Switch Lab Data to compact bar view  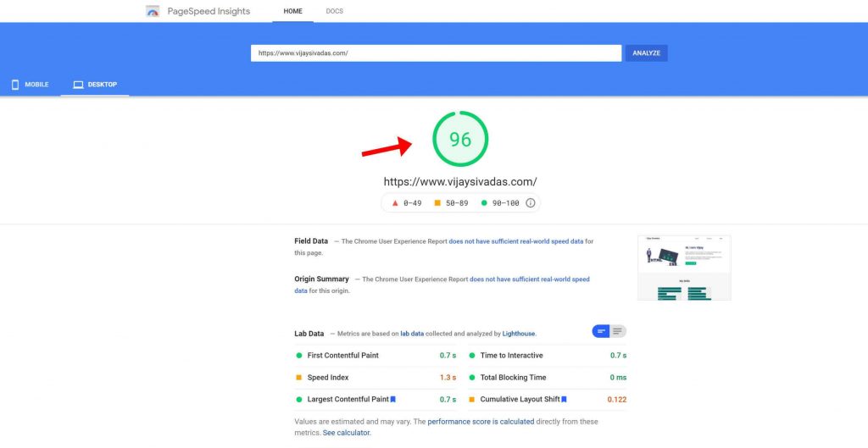click(601, 331)
